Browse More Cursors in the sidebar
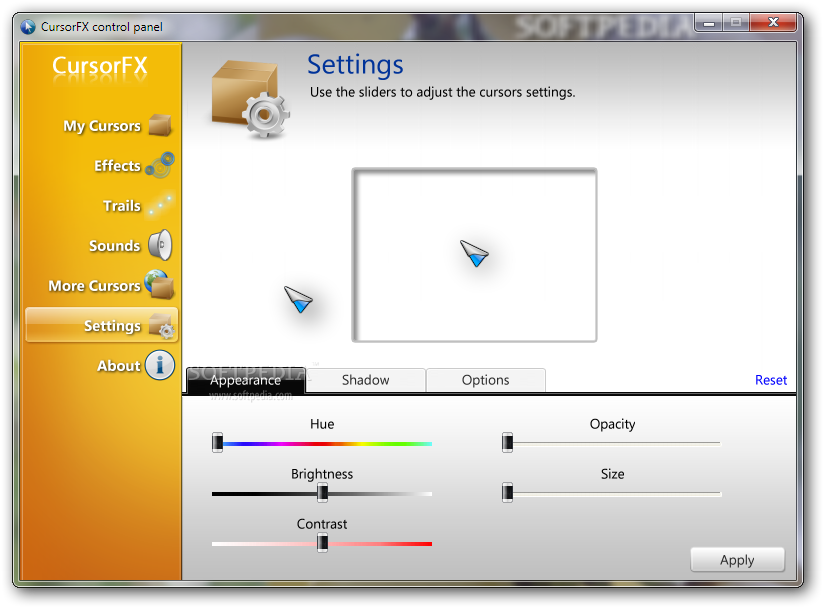824x608 pixels. [95, 285]
